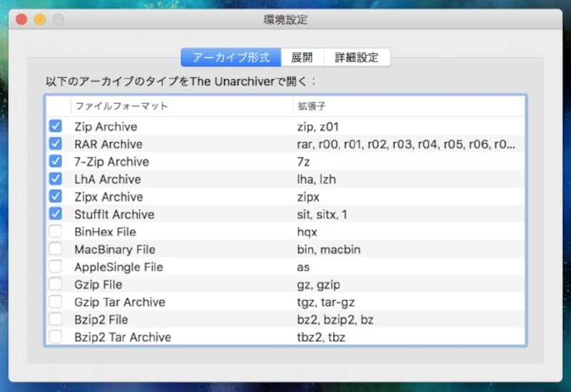
Task: Enable the Bzip2 Tar Archive checkbox
Action: (x=56, y=336)
